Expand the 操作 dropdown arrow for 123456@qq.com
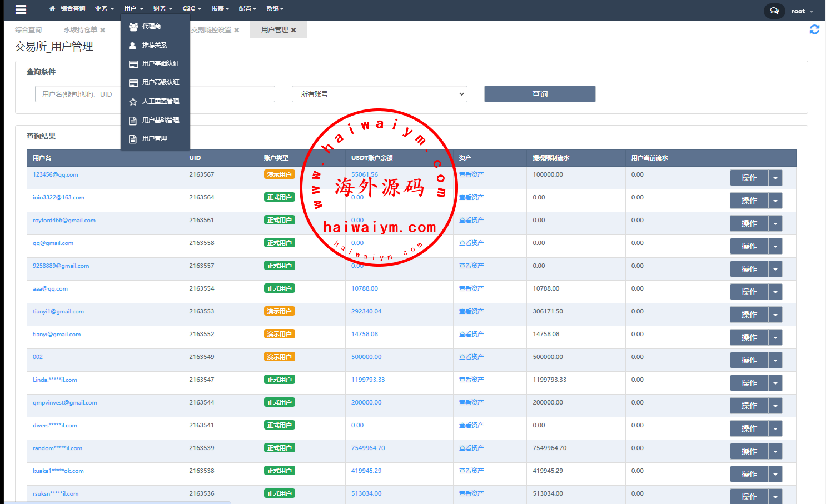The image size is (826, 504). 775,178
